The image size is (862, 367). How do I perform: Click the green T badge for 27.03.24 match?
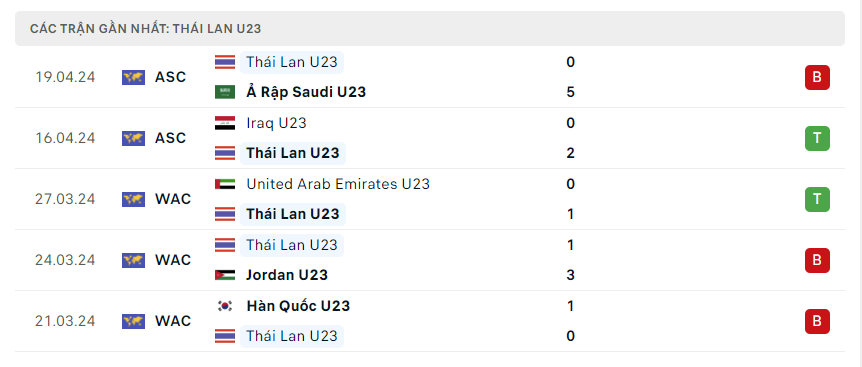817,199
